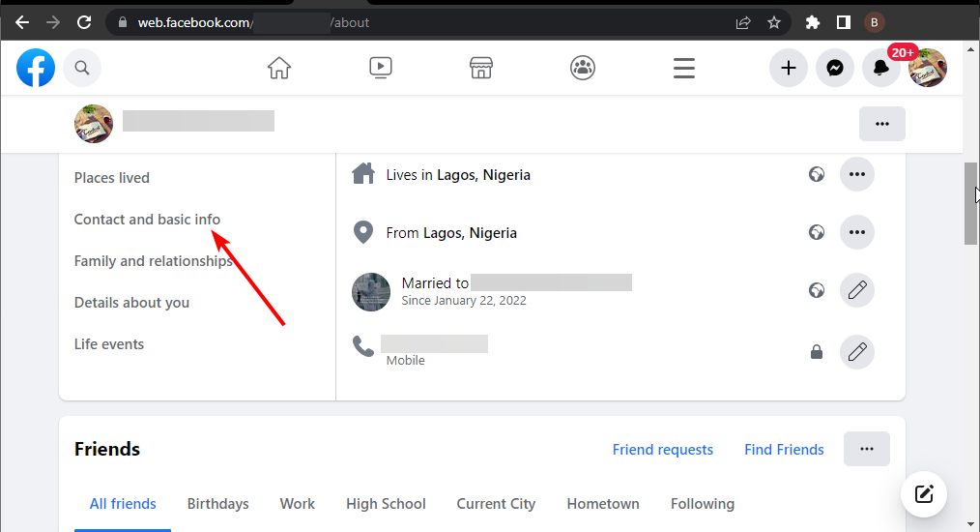Change Lives in Lagos audience globe icon

(x=817, y=175)
